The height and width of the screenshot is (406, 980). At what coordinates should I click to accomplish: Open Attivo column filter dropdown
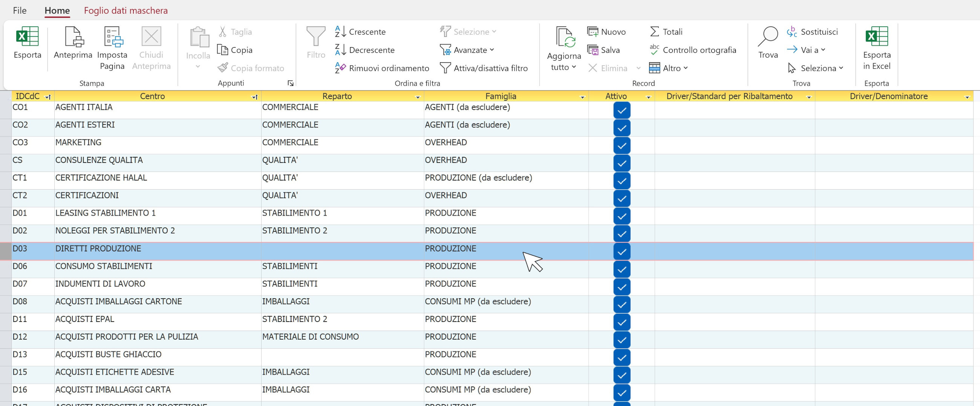(x=649, y=97)
